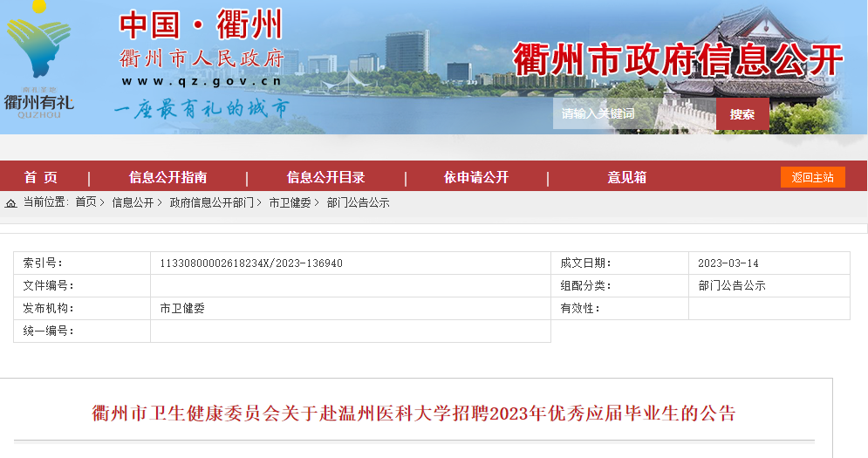The height and width of the screenshot is (458, 868).
Task: Click the 部门公告公示 breadcrumb link
Action: 358,202
